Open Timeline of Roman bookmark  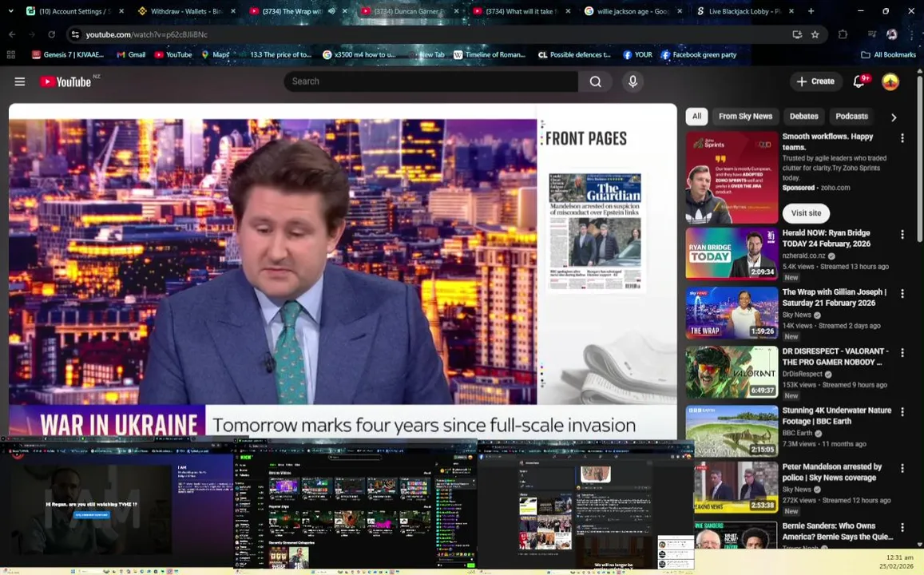pos(489,55)
